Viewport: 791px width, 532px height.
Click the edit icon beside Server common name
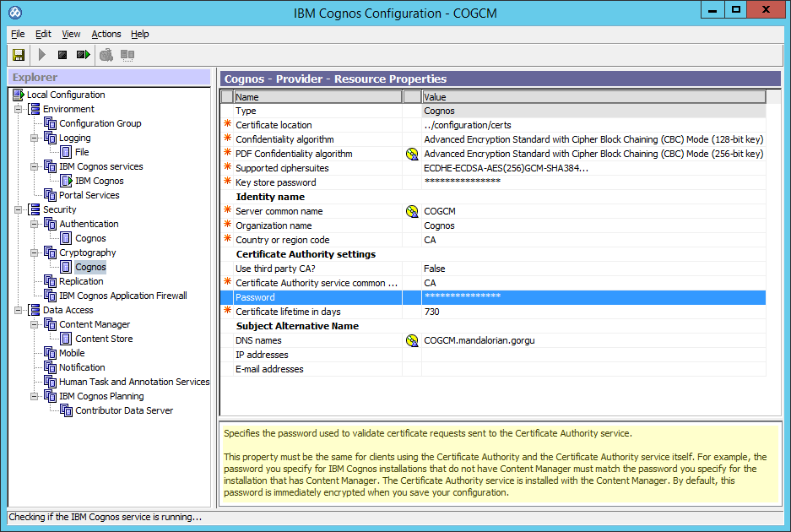coord(412,211)
